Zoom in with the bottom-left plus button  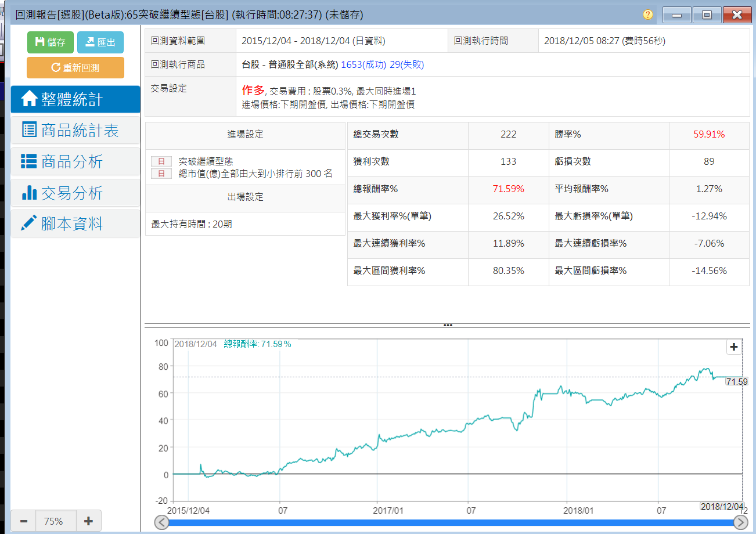point(88,521)
